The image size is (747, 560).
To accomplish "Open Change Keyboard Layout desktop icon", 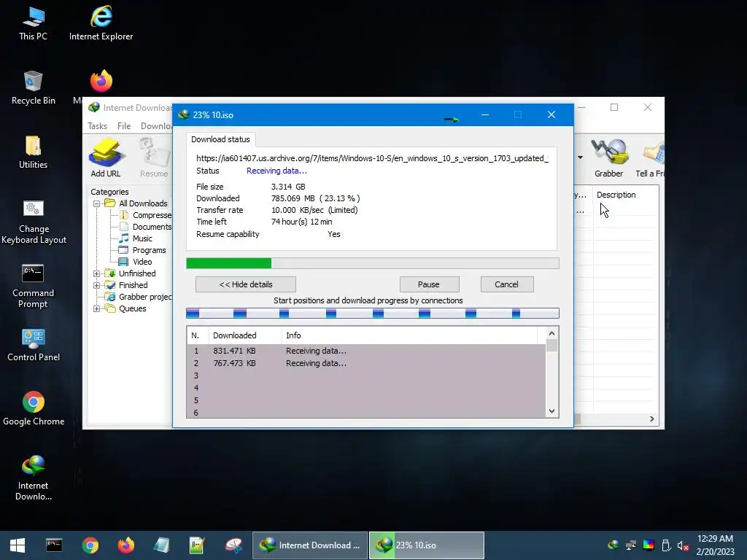I will click(34, 222).
